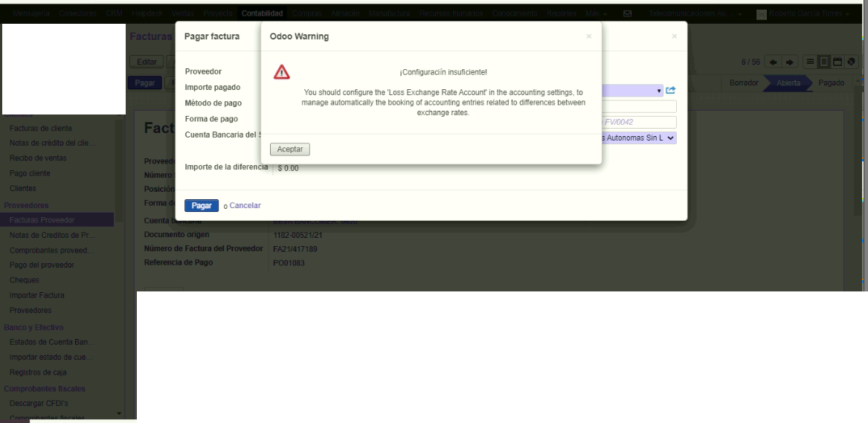Screen dimensions: 868x423
Task: Click the Comprobantes fiscales section header
Action: [45, 389]
